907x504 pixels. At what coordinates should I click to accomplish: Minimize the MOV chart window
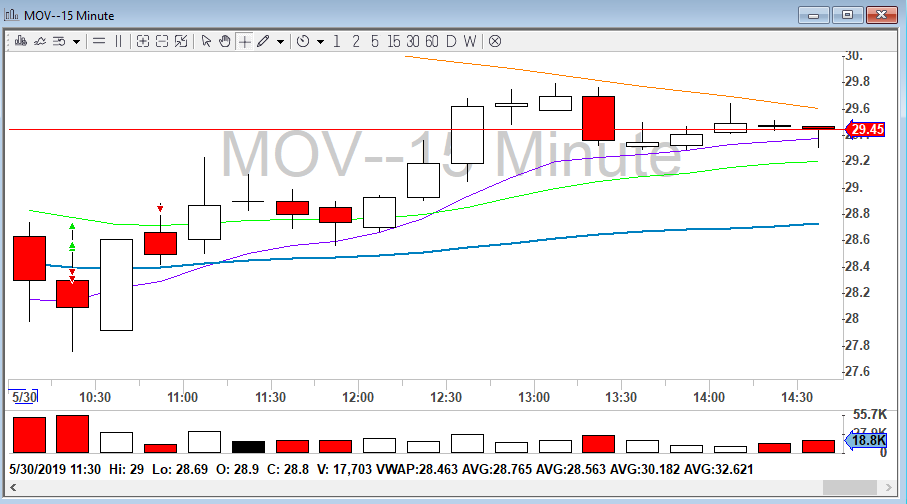[x=813, y=15]
